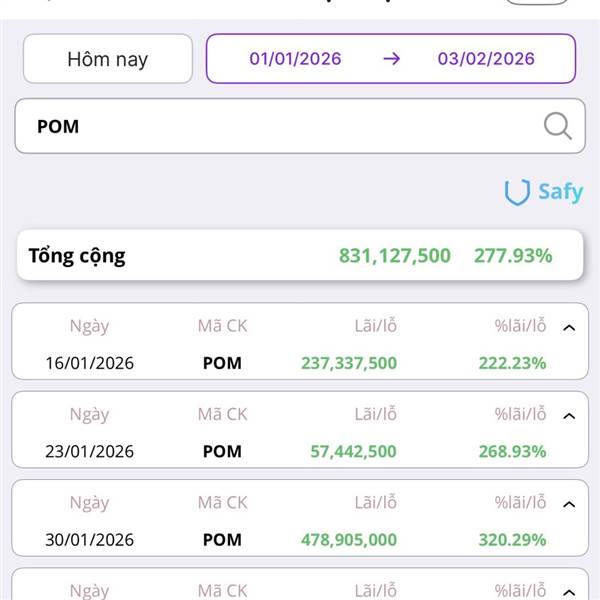This screenshot has width=600, height=600.
Task: Tap the profit value 478,905,000
Action: pyautogui.click(x=348, y=539)
